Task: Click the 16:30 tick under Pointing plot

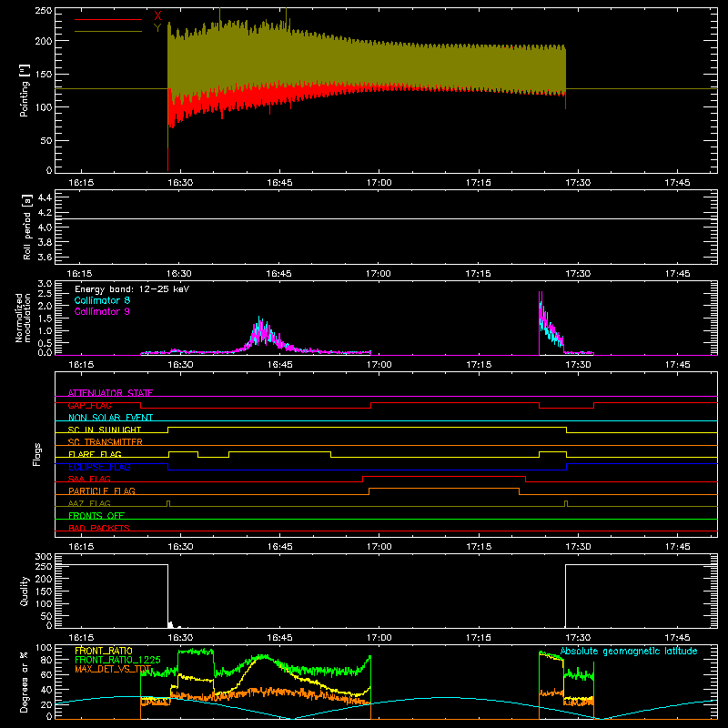Action: pyautogui.click(x=180, y=183)
